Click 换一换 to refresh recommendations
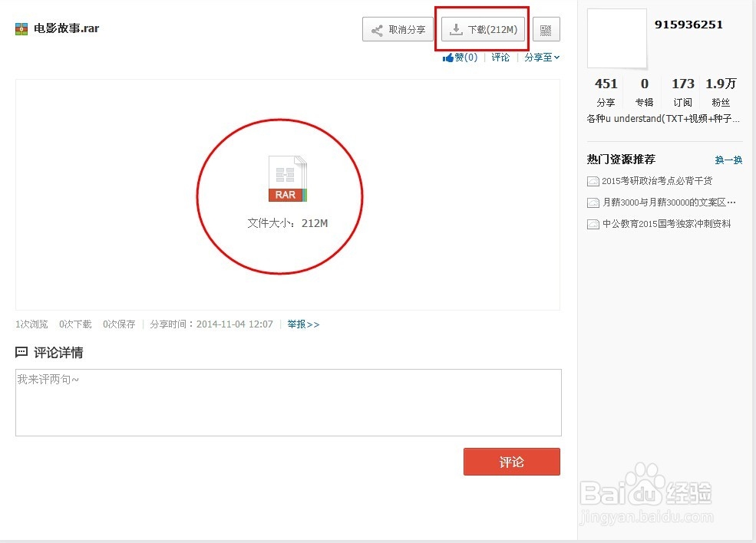 728,160
